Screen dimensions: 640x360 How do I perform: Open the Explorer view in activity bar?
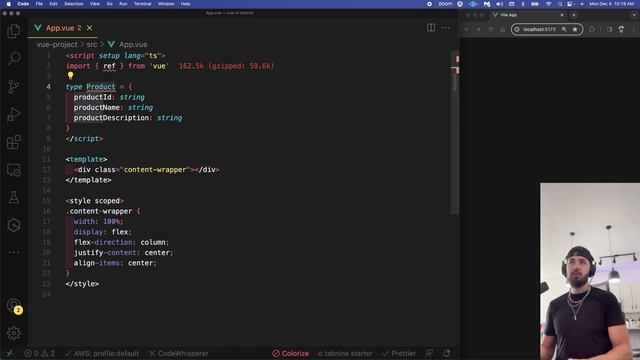tap(13, 31)
